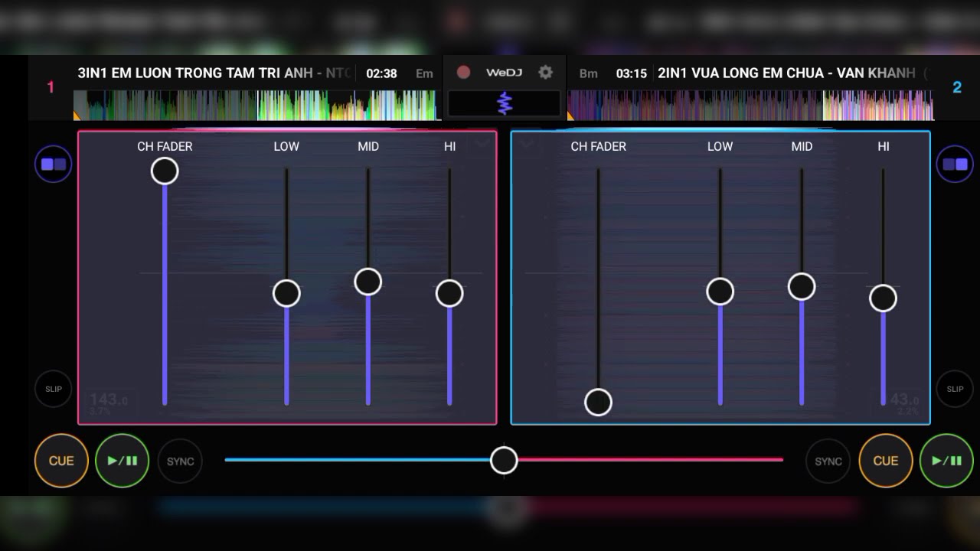
Task: Click deck 1 CH FADER label
Action: pos(165,146)
